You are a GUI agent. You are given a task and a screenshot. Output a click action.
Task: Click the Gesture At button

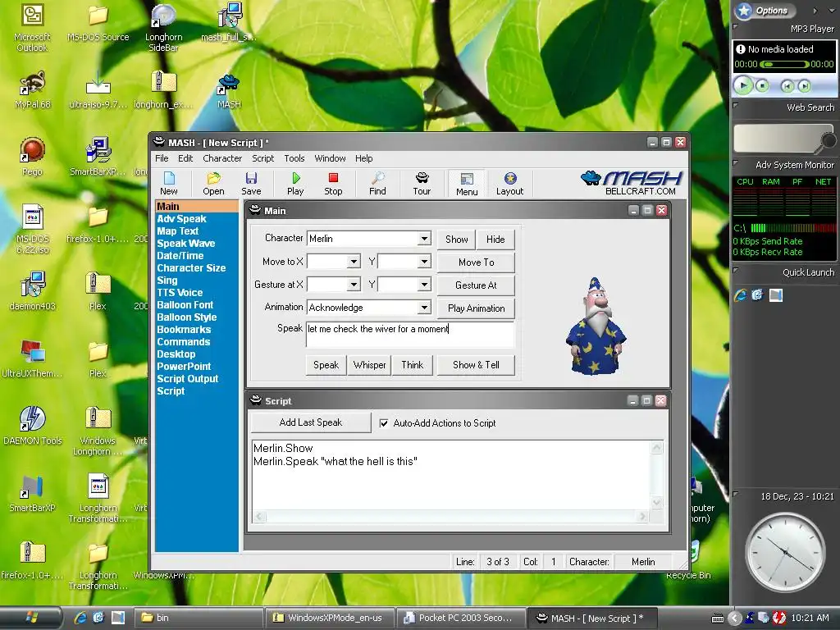click(477, 285)
